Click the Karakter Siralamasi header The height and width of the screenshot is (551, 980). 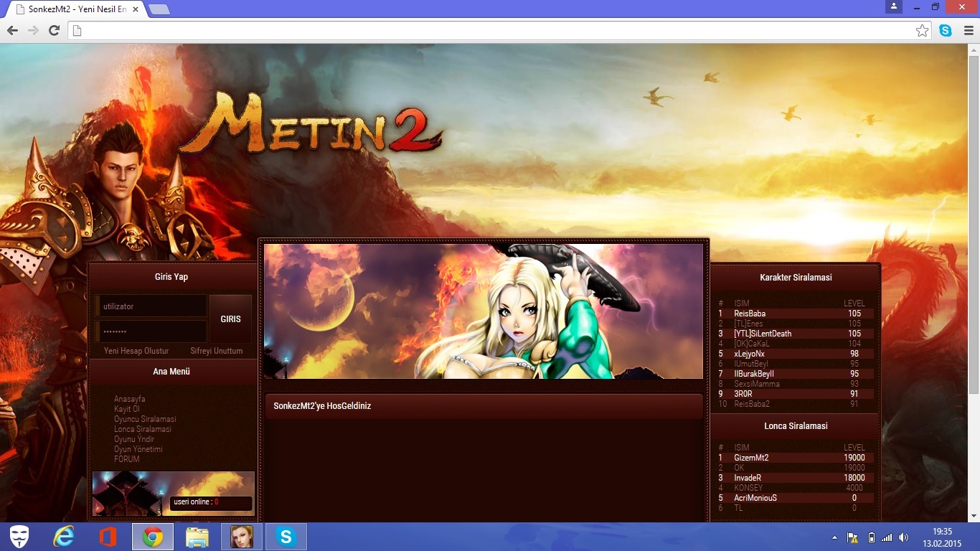tap(796, 277)
